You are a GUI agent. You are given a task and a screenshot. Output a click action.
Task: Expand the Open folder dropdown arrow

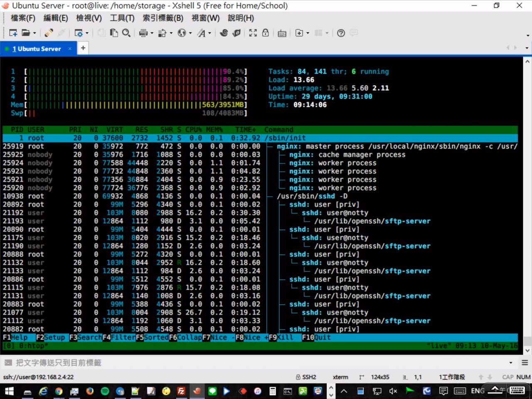(34, 33)
